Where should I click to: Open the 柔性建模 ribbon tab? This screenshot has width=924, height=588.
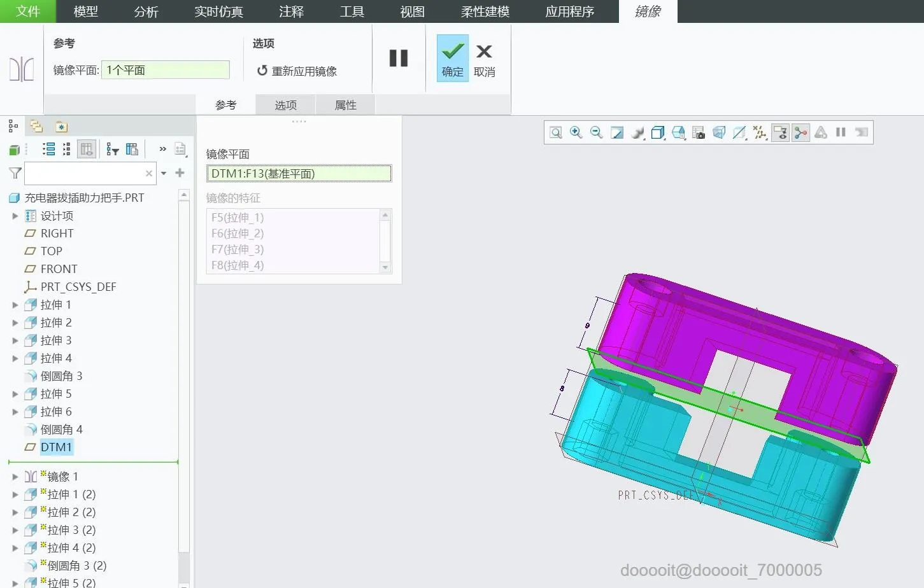click(485, 11)
